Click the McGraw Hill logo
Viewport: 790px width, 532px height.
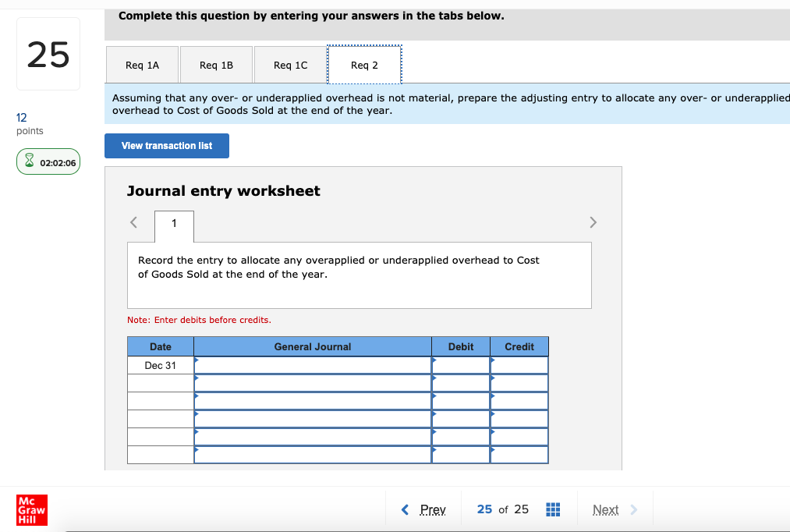pos(31,510)
